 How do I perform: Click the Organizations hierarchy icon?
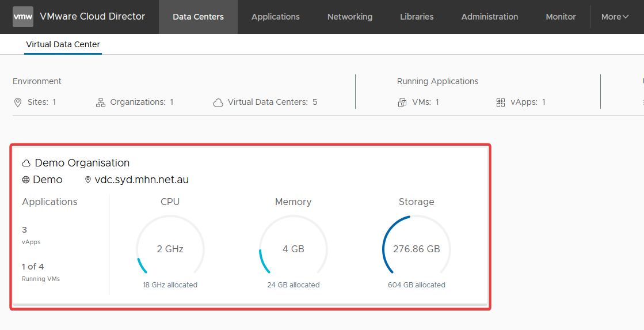(x=101, y=103)
